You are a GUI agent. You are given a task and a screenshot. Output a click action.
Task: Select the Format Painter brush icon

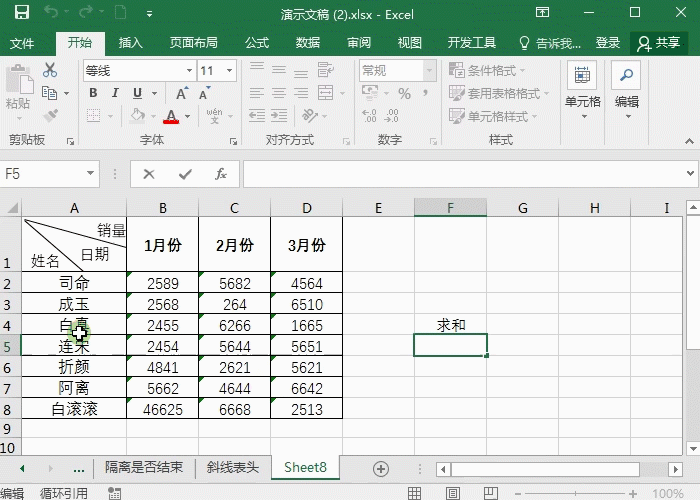pos(51,116)
